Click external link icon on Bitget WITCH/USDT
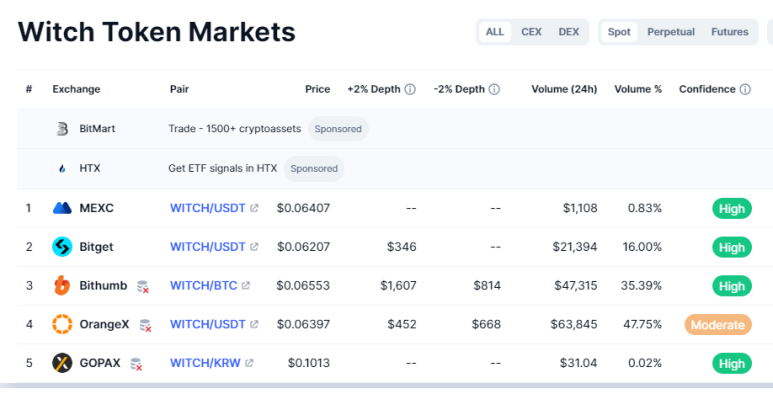 (x=254, y=247)
